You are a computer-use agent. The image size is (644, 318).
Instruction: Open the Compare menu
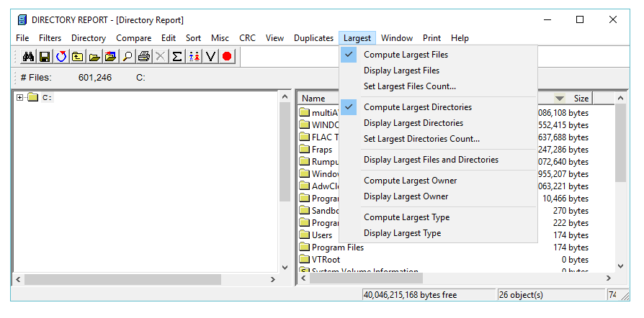[x=134, y=38]
